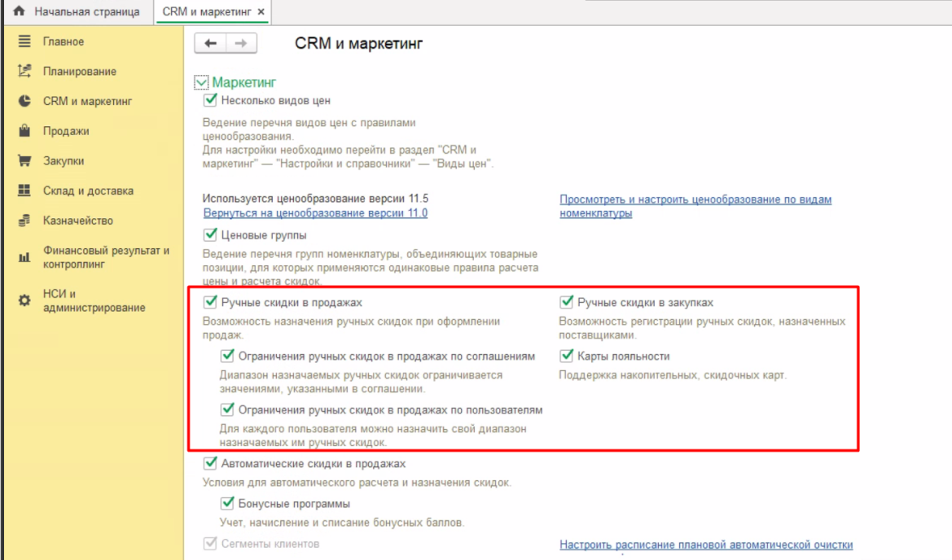
Task: Collapse the Маркетинг section
Action: 201,83
